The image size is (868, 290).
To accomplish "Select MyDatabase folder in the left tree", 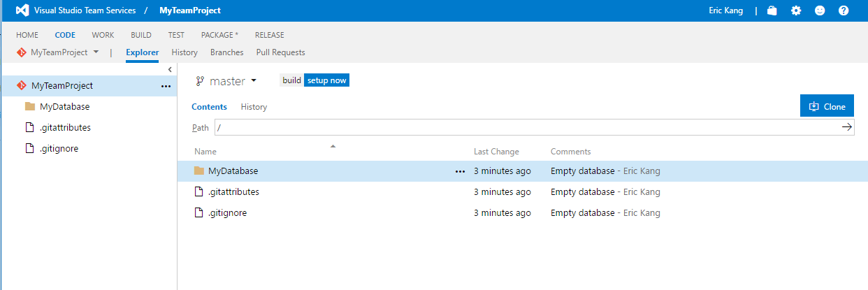I will click(x=64, y=107).
